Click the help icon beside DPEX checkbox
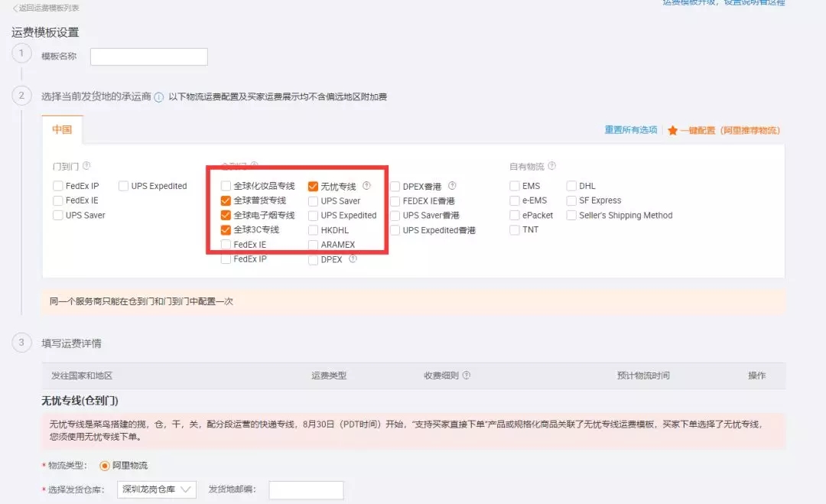Screen dimensions: 826x504 point(353,259)
